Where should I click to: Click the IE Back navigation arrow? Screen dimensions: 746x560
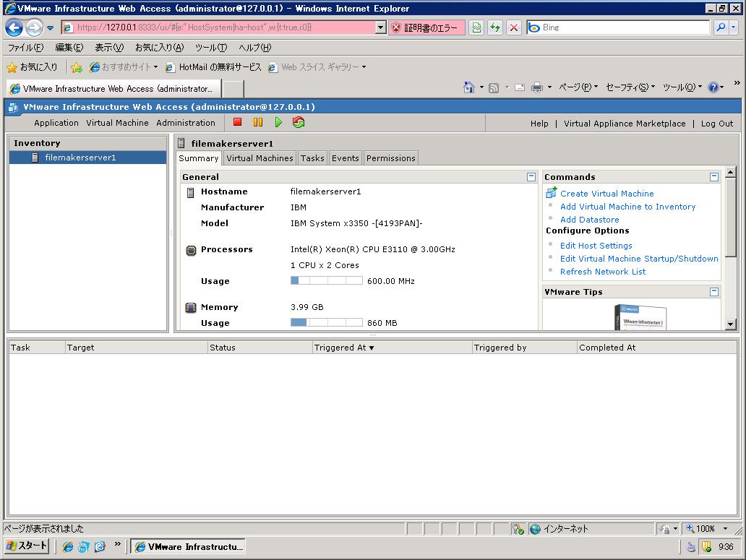pyautogui.click(x=14, y=27)
